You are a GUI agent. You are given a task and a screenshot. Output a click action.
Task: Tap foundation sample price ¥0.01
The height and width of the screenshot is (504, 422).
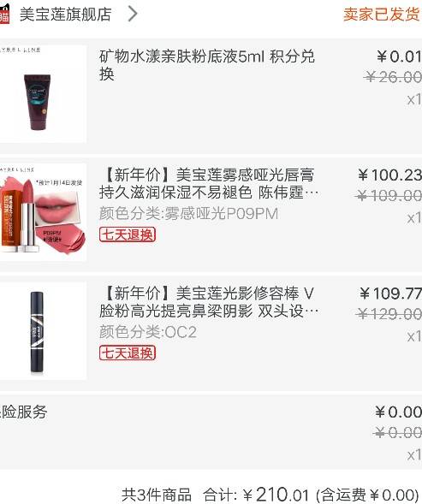399,56
